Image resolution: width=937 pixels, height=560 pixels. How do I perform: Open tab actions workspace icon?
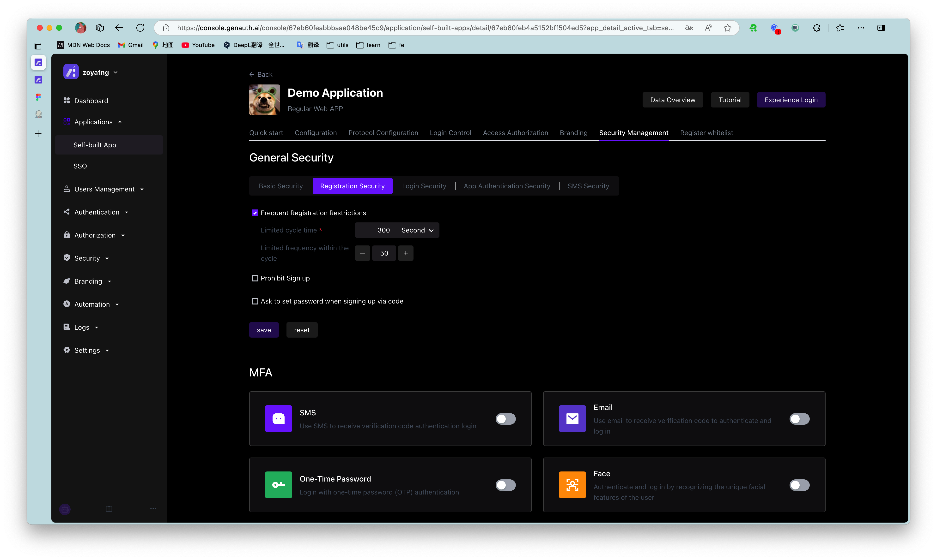(100, 28)
